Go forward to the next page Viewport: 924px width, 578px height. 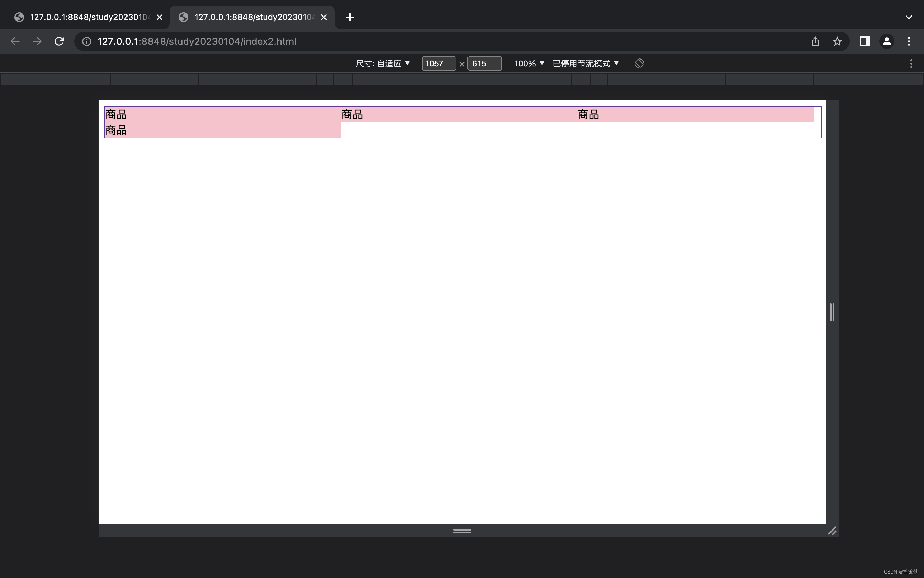click(x=37, y=41)
